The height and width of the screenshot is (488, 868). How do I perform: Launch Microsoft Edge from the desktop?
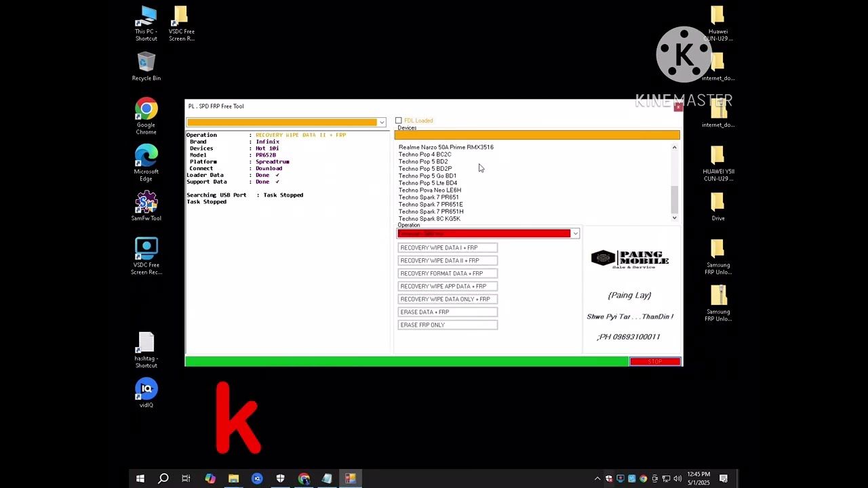point(146,163)
